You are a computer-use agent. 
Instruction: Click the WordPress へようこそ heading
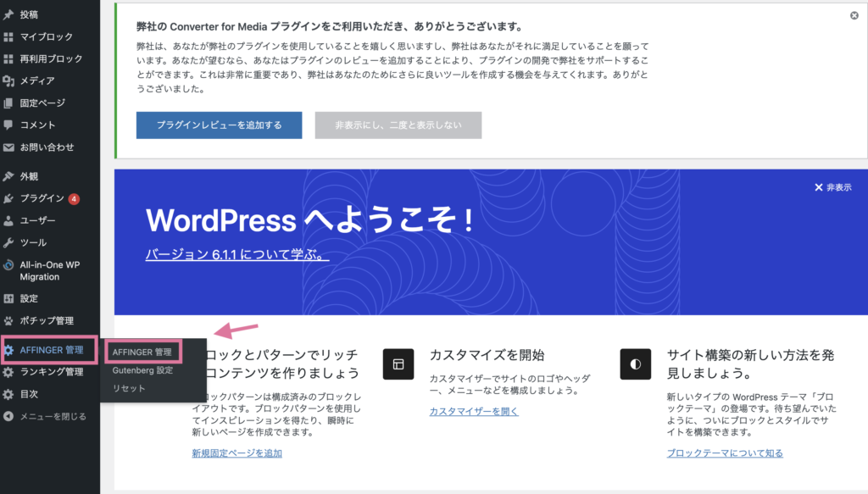coord(310,220)
